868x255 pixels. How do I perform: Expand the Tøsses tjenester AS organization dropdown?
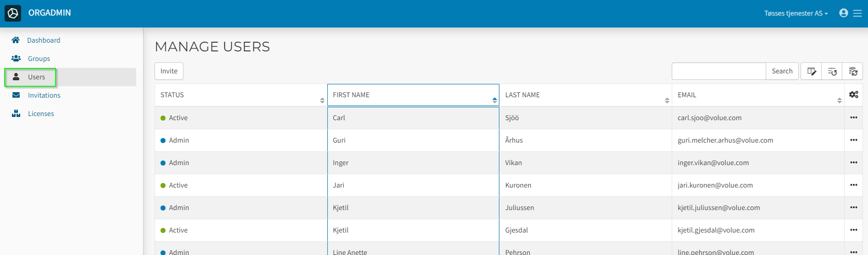tap(796, 13)
